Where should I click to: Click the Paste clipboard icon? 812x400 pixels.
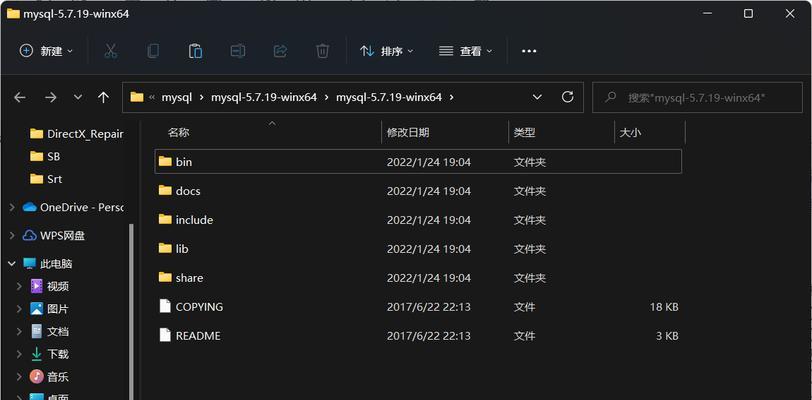(195, 51)
